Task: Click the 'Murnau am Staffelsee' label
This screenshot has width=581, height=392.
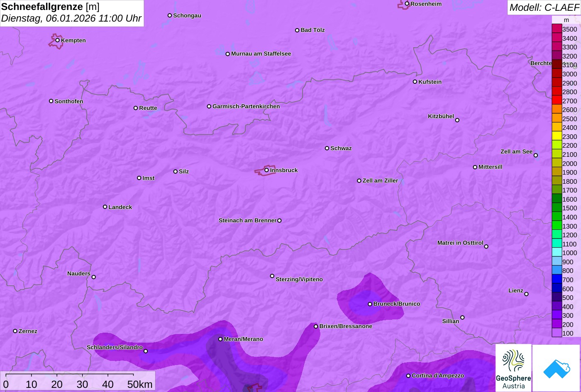Action: point(261,54)
